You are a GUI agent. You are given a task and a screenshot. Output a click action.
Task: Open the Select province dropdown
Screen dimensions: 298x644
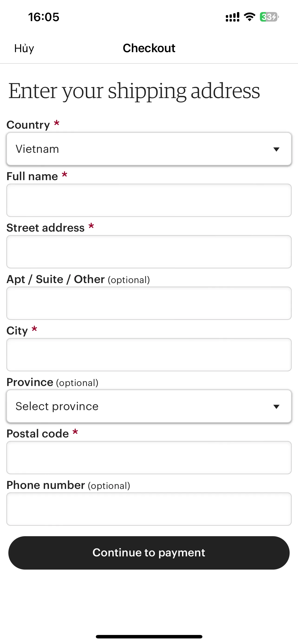149,406
